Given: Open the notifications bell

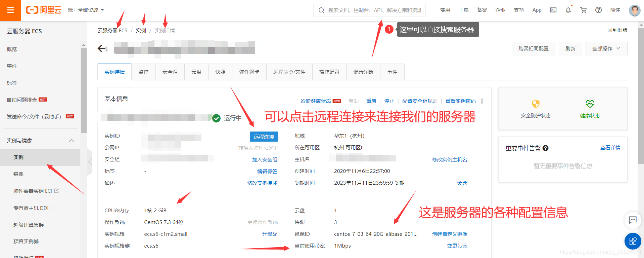Looking at the screenshot, I should [568, 10].
